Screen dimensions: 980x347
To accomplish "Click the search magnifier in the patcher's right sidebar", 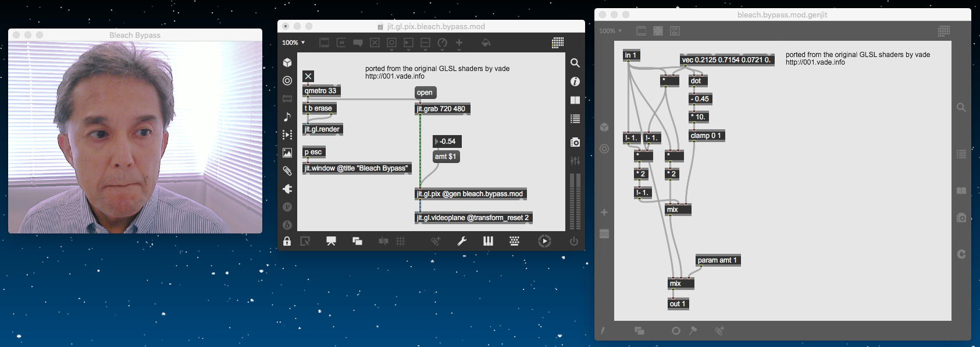I will tap(575, 63).
